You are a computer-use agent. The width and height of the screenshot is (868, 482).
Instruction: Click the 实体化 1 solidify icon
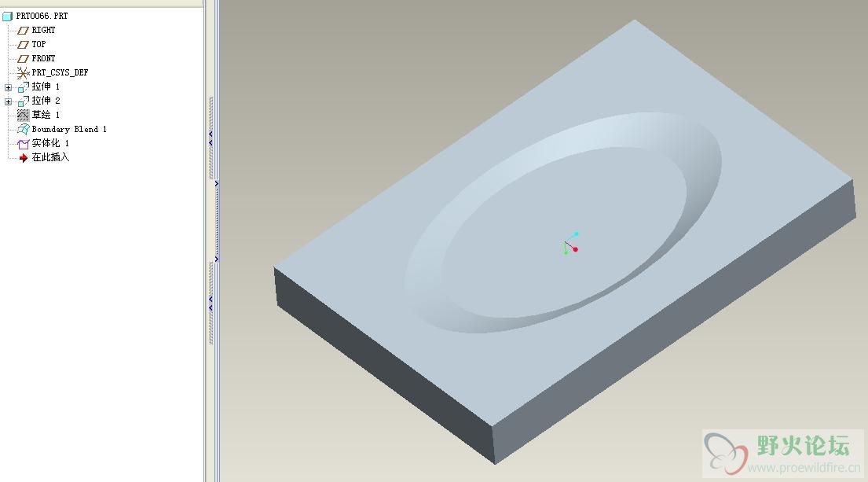click(x=23, y=143)
